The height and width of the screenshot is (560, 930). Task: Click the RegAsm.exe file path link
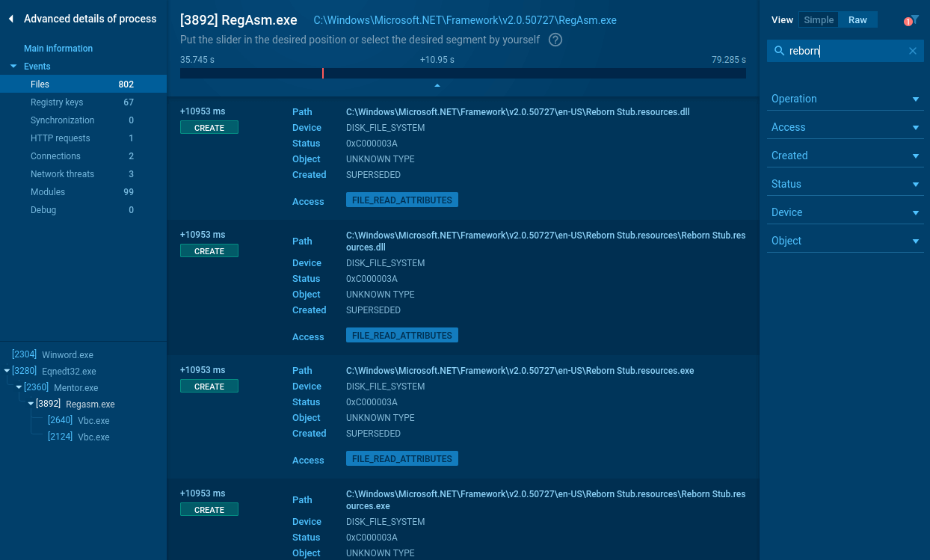coord(464,20)
